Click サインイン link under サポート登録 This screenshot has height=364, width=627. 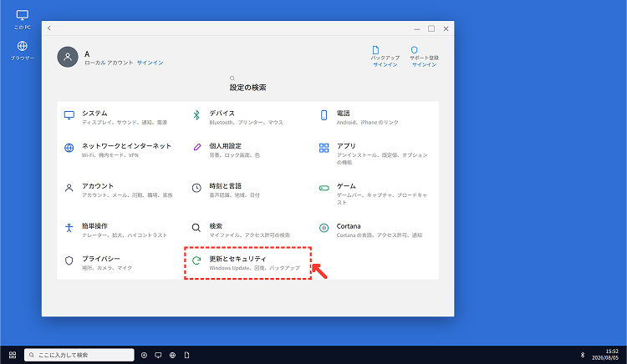(424, 64)
